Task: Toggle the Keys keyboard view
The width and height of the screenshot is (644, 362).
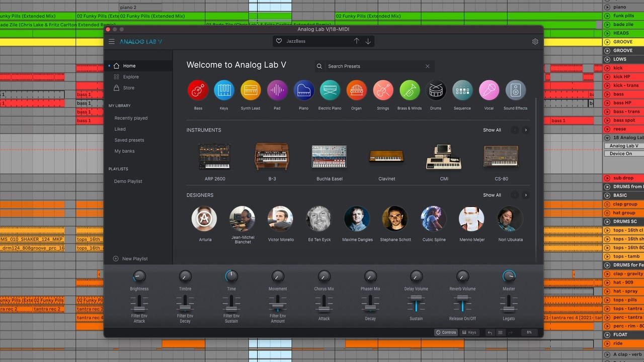Action: (469, 332)
